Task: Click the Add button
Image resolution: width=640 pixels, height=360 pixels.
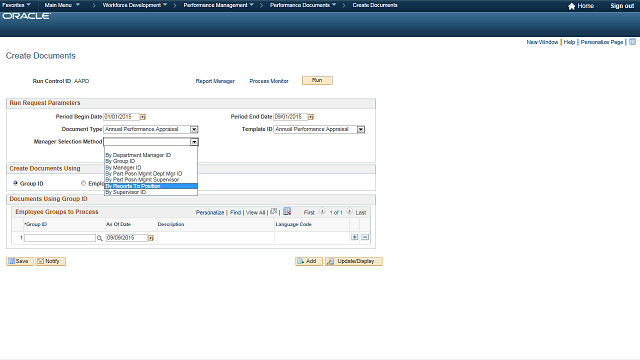Action: point(309,261)
